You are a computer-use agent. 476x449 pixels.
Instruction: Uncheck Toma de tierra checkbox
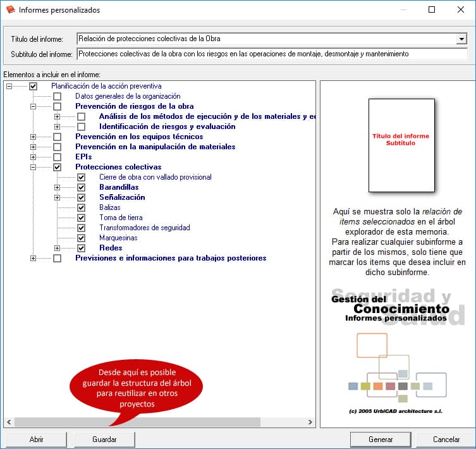tap(81, 218)
